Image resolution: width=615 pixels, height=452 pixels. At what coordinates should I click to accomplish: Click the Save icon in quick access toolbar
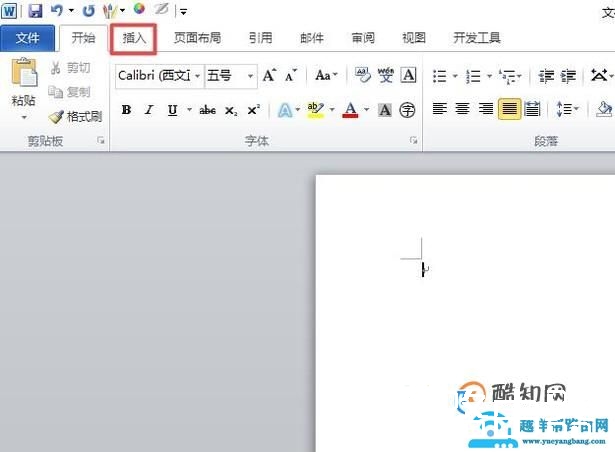(35, 11)
